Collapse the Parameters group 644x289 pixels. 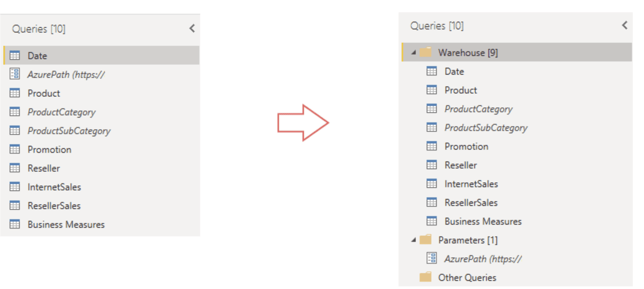pyautogui.click(x=413, y=240)
